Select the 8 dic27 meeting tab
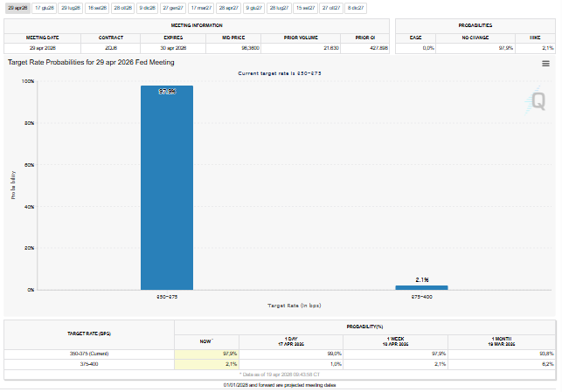This screenshot has width=562, height=392. (x=356, y=7)
